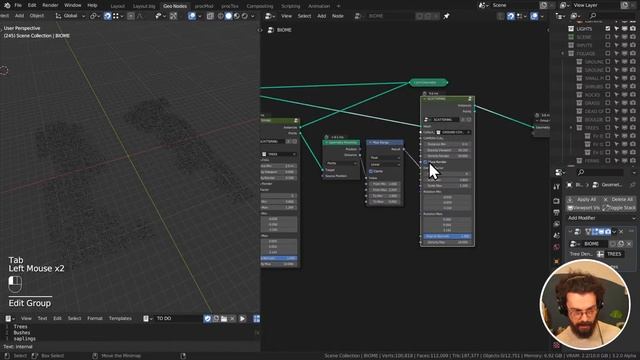Click the green reroute frame label node
Viewport: 640px width, 360px height.
pyautogui.click(x=428, y=82)
